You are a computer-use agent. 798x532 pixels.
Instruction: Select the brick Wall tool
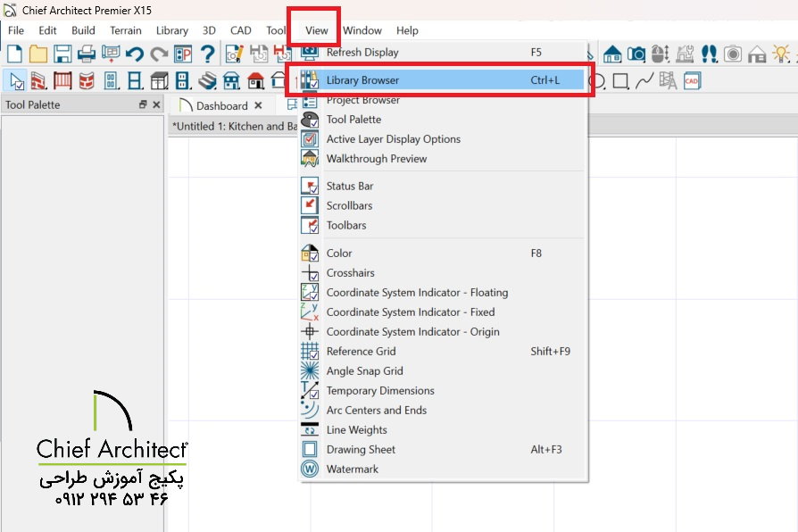(x=38, y=80)
